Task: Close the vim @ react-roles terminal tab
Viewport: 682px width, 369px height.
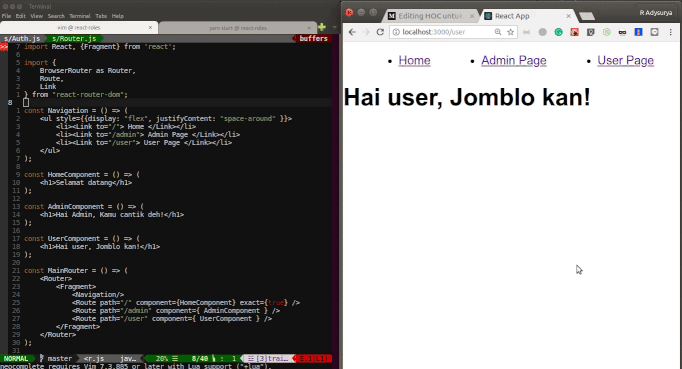Action: (150, 27)
